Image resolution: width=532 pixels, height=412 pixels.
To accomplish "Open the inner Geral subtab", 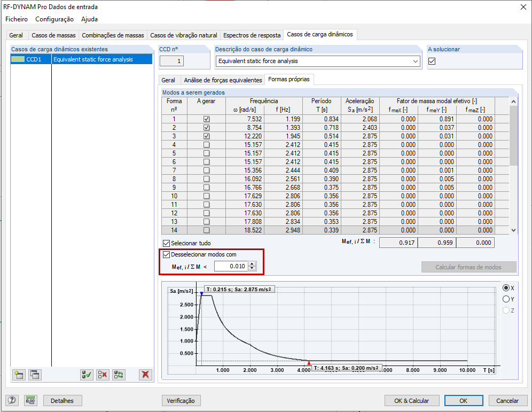I will (168, 80).
